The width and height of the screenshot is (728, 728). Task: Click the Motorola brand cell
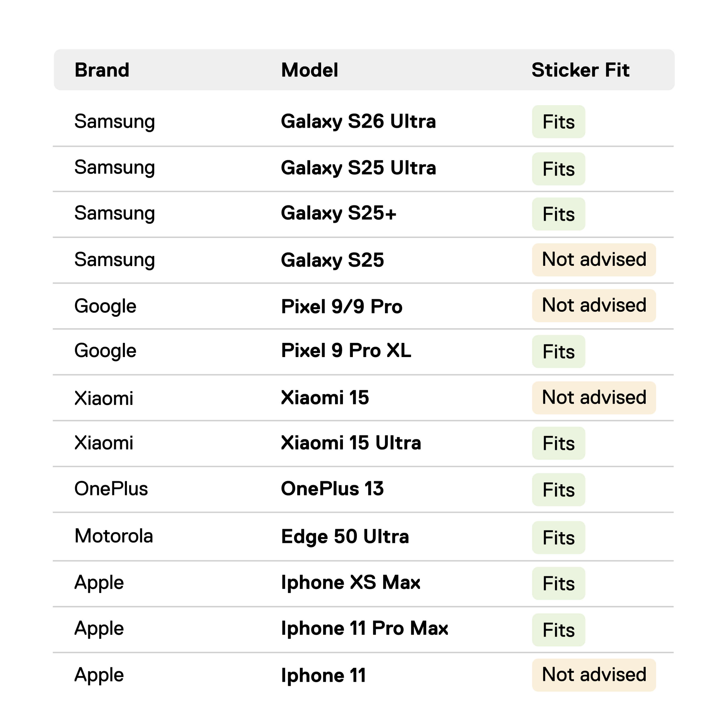114,536
